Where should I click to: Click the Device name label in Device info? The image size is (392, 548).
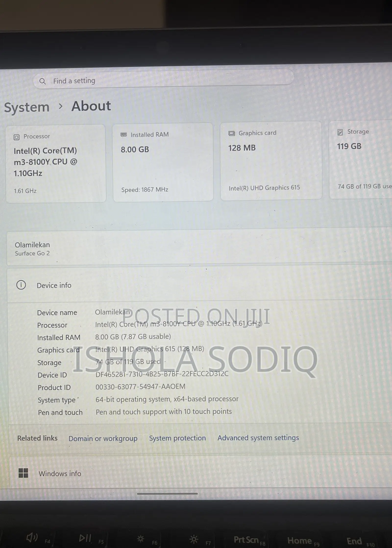[x=57, y=313]
